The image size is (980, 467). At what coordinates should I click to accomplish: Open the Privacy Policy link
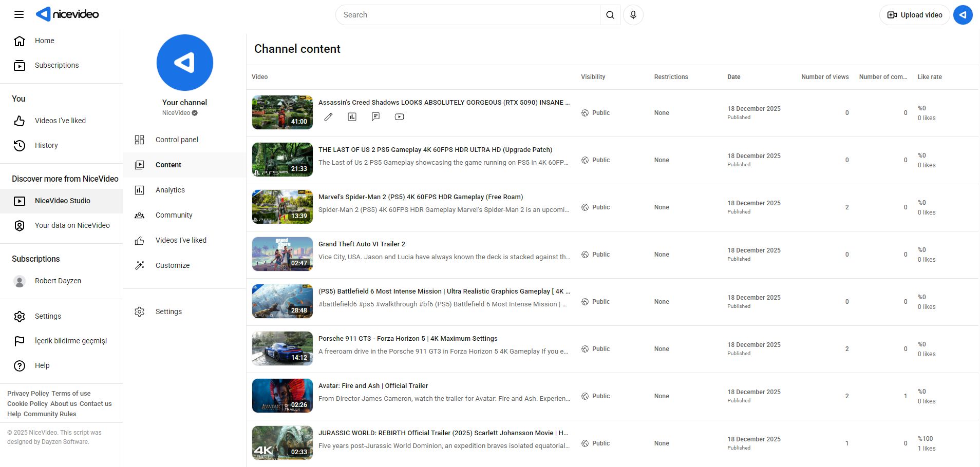click(28, 394)
